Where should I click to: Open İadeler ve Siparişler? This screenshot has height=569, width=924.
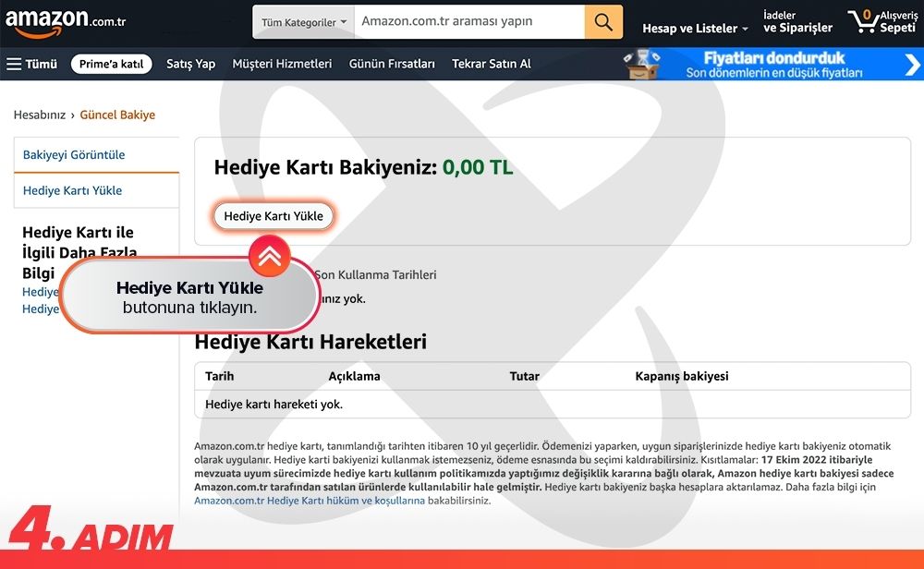point(798,22)
